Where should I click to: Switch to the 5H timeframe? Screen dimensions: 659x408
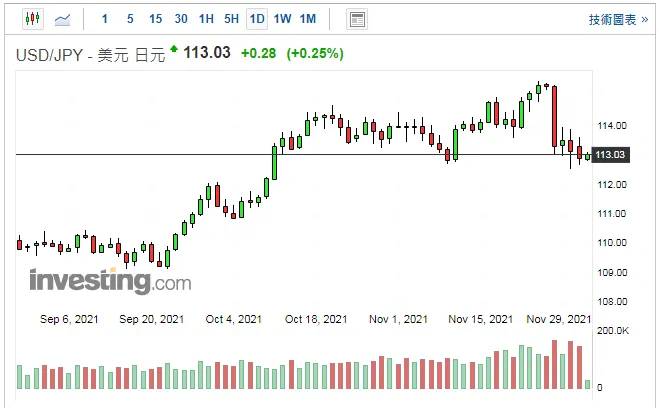[231, 19]
